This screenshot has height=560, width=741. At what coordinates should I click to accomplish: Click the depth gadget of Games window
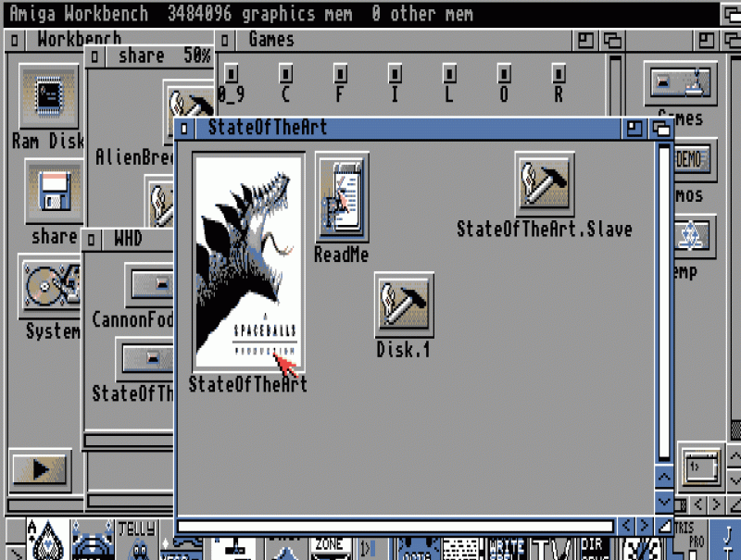pyautogui.click(x=612, y=40)
